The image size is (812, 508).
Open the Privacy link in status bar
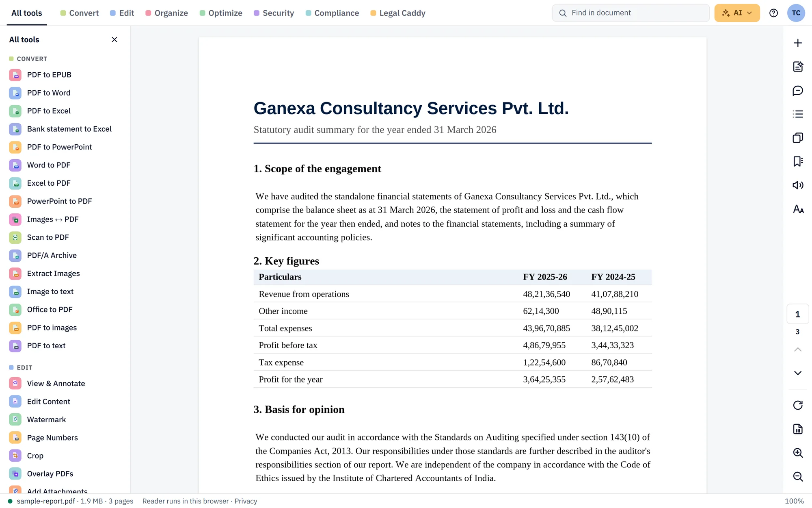pyautogui.click(x=246, y=501)
